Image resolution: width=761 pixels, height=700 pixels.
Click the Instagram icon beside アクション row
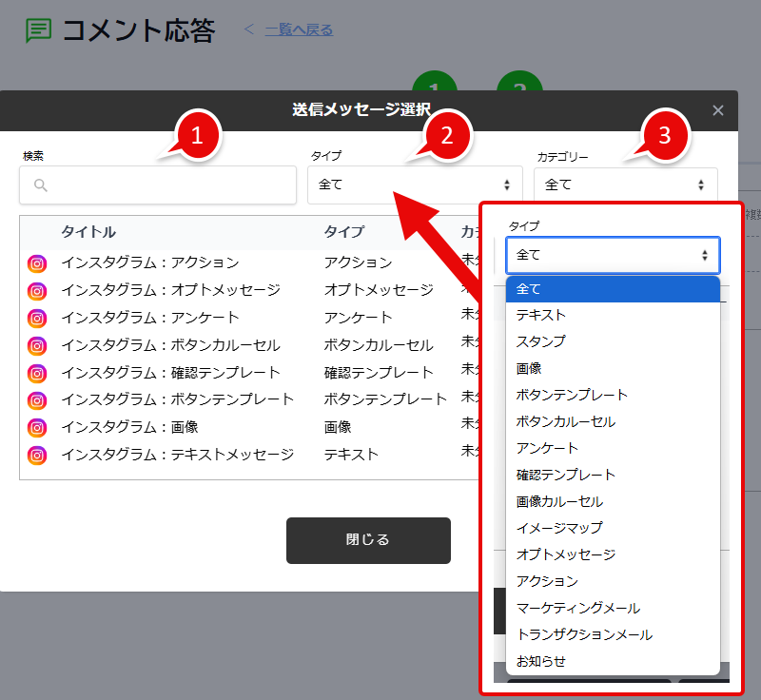point(37,263)
